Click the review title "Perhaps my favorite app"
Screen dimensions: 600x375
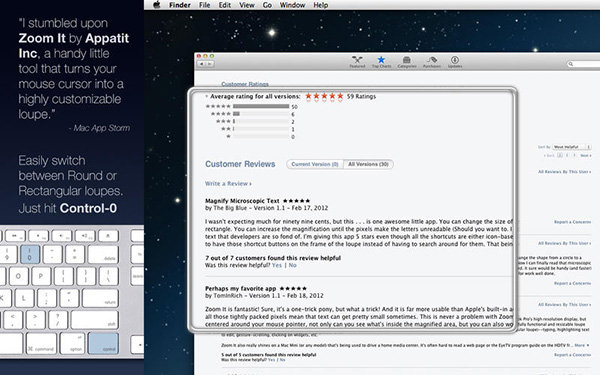[x=241, y=289]
